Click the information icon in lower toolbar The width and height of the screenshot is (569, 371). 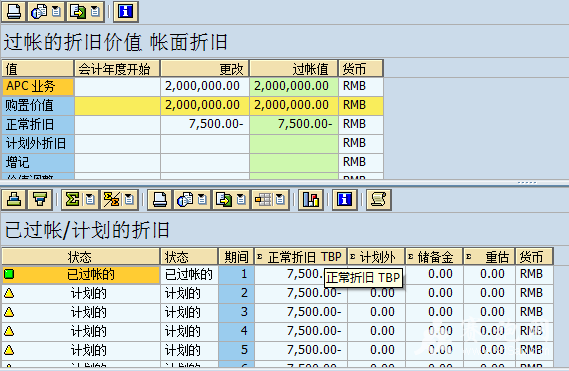344,200
